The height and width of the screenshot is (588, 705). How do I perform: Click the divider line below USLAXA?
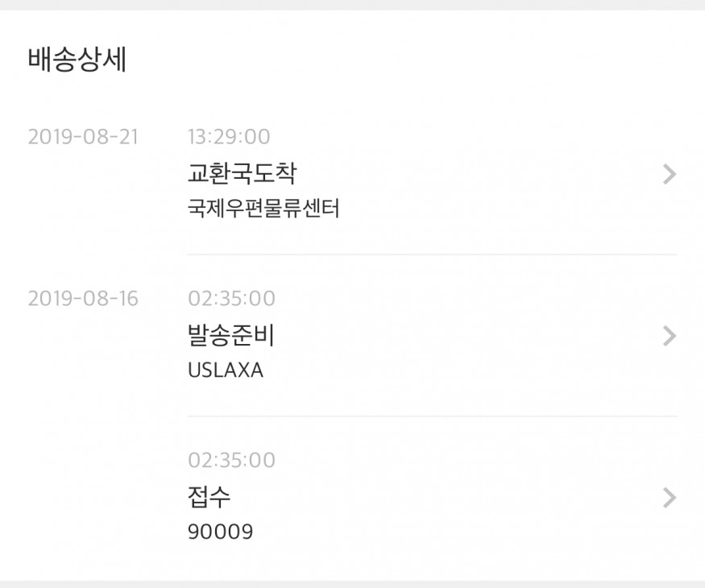[x=432, y=416]
